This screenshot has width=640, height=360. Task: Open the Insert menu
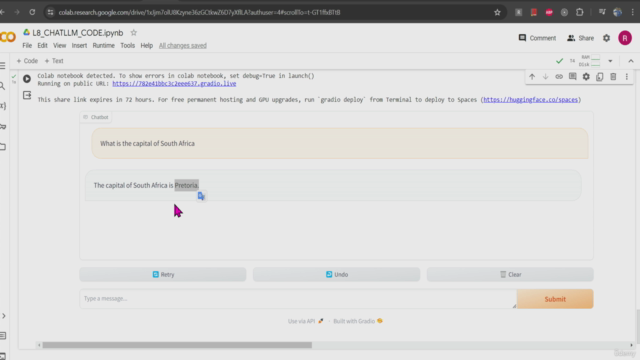pyautogui.click(x=79, y=45)
